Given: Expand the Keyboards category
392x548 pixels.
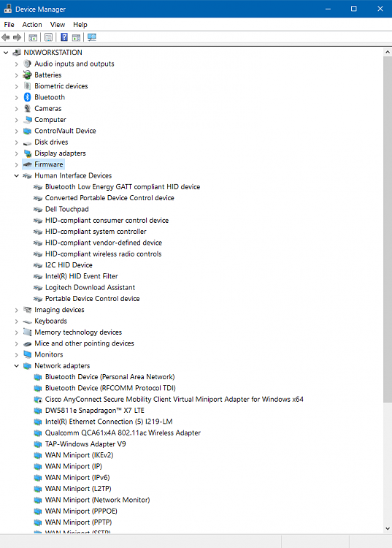Looking at the screenshot, I should pos(16,321).
